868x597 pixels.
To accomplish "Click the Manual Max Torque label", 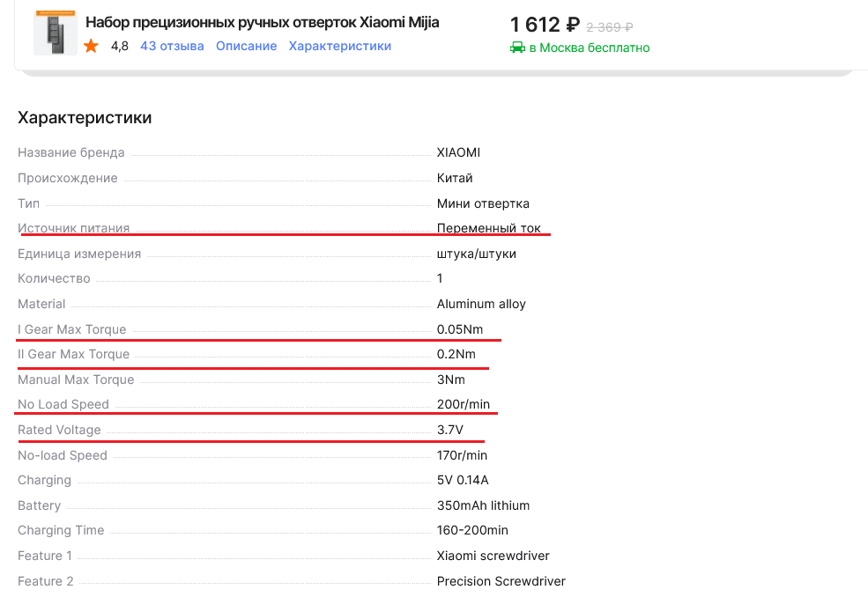I will click(76, 380).
